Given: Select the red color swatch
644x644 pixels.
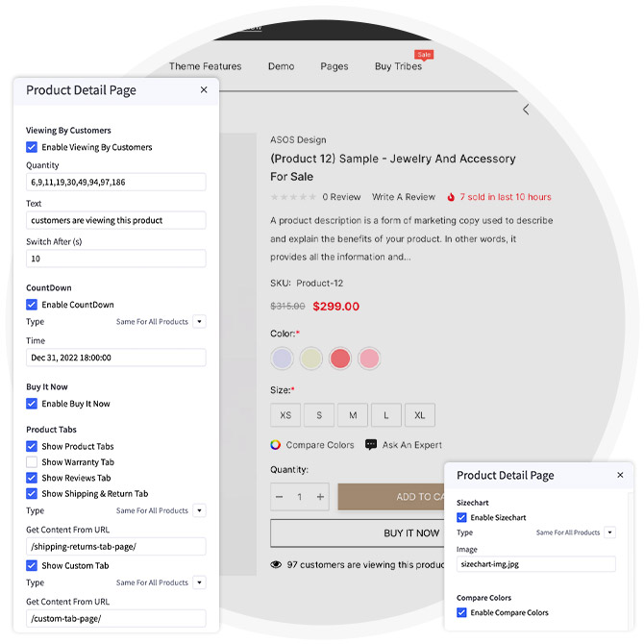Looking at the screenshot, I should click(x=340, y=359).
